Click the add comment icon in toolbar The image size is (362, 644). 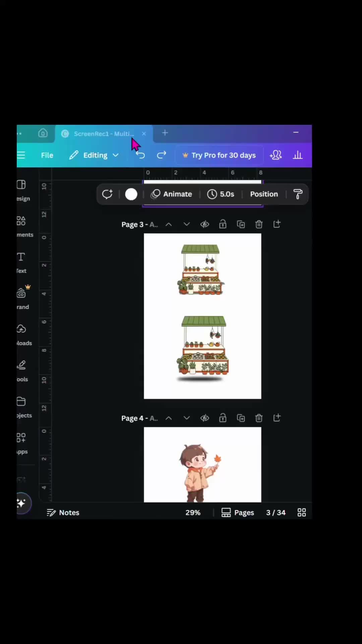[x=107, y=194]
